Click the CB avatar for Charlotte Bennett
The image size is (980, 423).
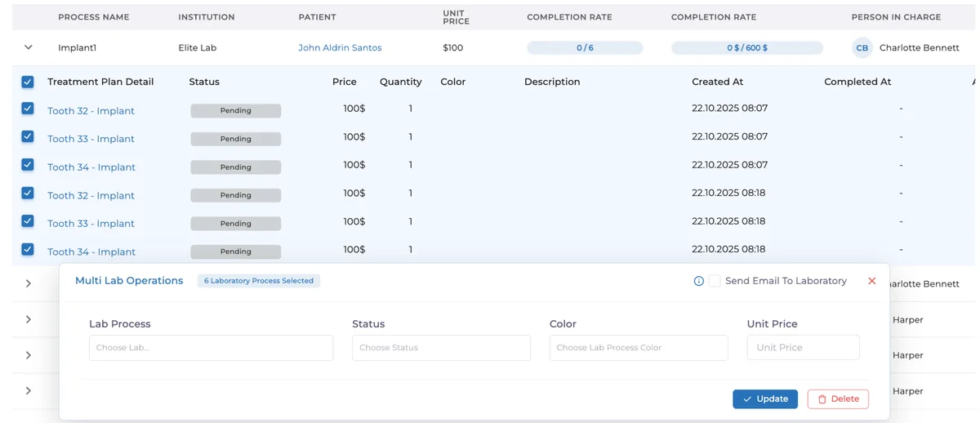pyautogui.click(x=862, y=48)
